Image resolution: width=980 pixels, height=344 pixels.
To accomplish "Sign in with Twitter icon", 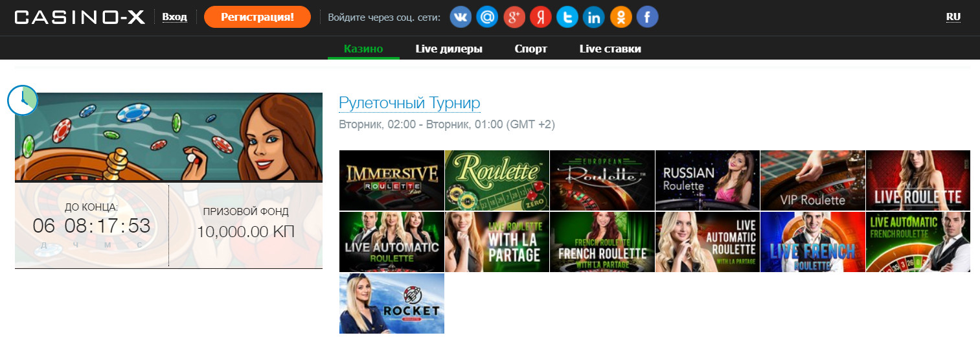I will (x=567, y=17).
